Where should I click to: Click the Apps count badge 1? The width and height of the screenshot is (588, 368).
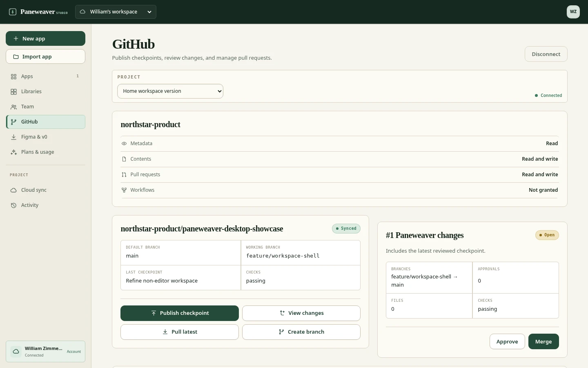78,76
